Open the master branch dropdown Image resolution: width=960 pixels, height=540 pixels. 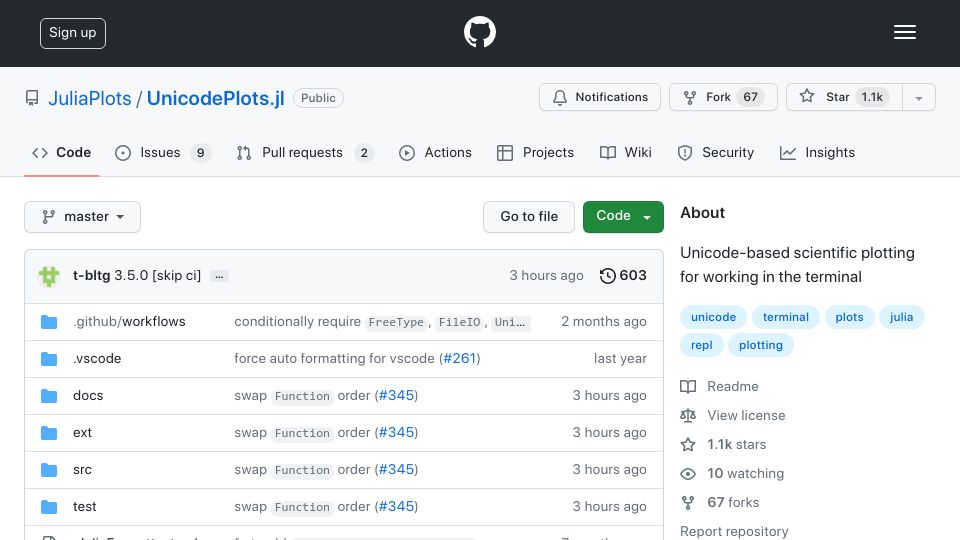point(83,217)
